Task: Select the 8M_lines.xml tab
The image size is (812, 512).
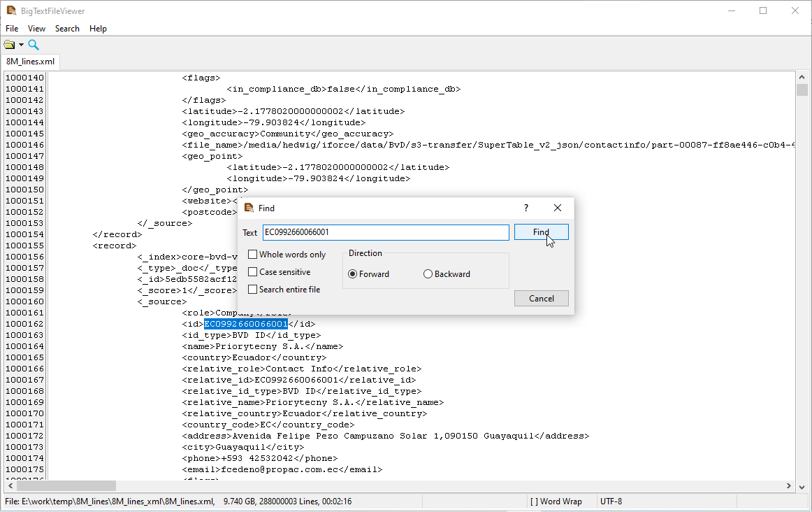Action: click(30, 61)
